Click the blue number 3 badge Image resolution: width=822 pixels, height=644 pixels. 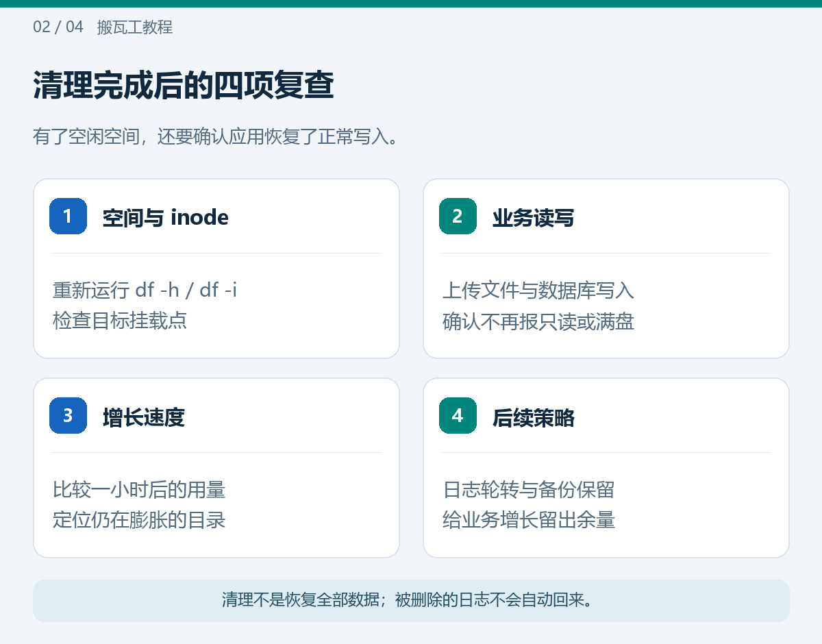(x=68, y=415)
